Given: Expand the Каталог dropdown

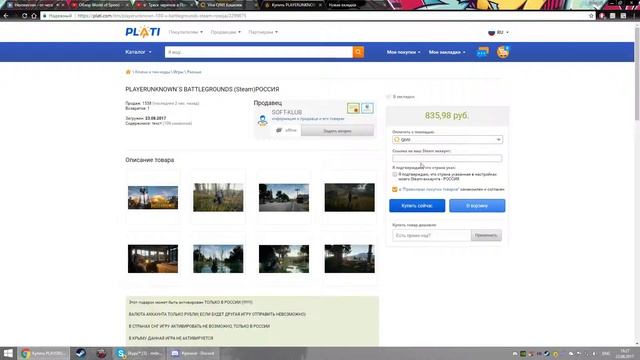Looking at the screenshot, I should (x=138, y=52).
